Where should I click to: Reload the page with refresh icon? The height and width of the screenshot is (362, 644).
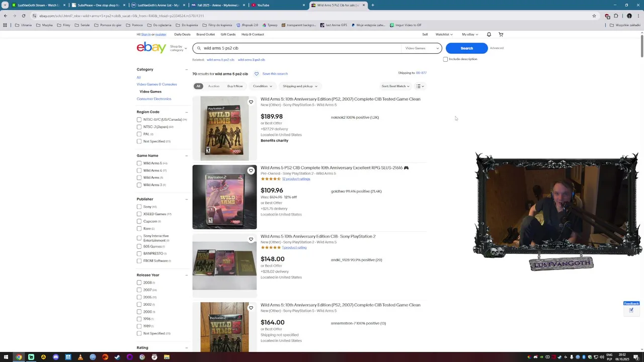pos(23,16)
